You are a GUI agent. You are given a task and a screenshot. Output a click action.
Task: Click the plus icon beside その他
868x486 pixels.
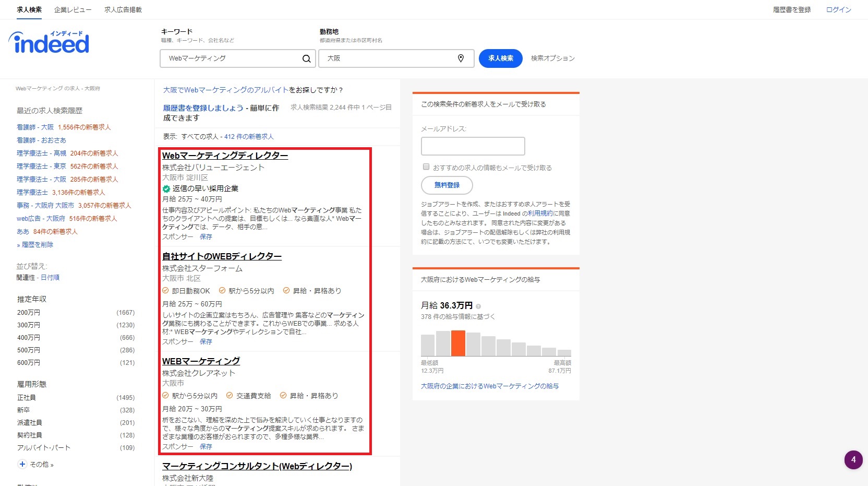[x=22, y=464]
